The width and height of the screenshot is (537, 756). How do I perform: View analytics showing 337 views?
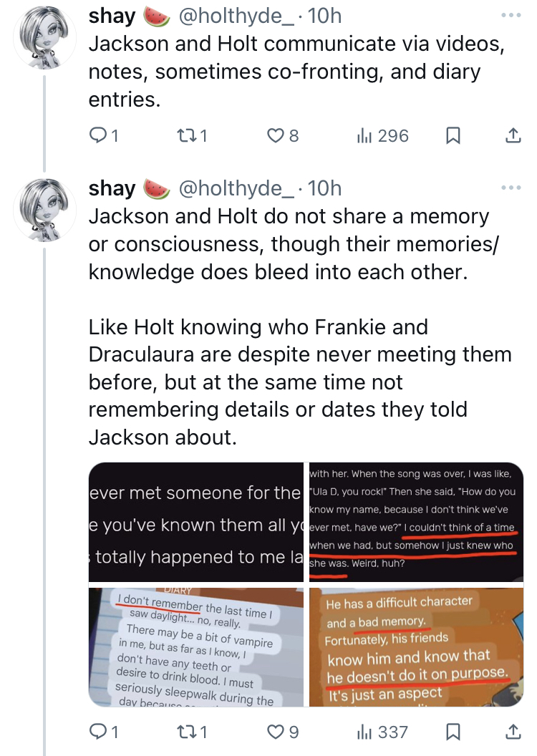(382, 732)
